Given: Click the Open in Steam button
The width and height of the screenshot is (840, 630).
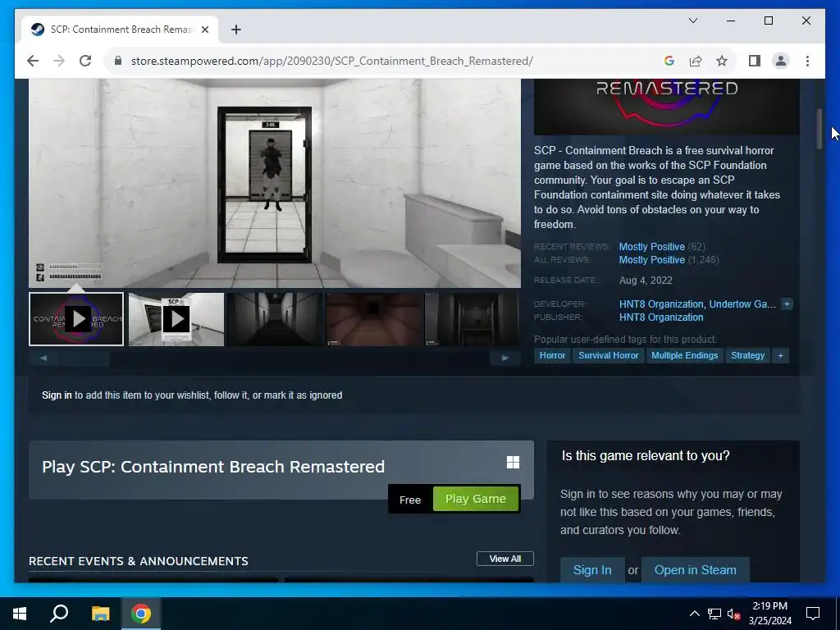Looking at the screenshot, I should tap(695, 570).
